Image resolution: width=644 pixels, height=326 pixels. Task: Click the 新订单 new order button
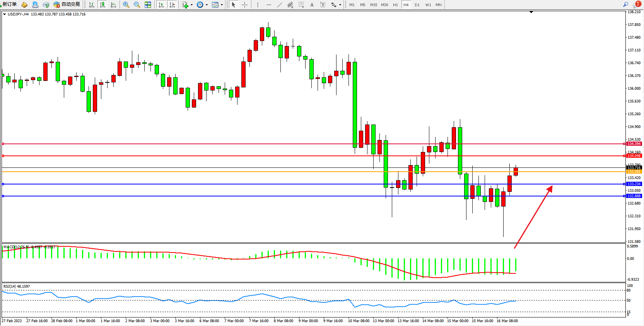click(9, 4)
